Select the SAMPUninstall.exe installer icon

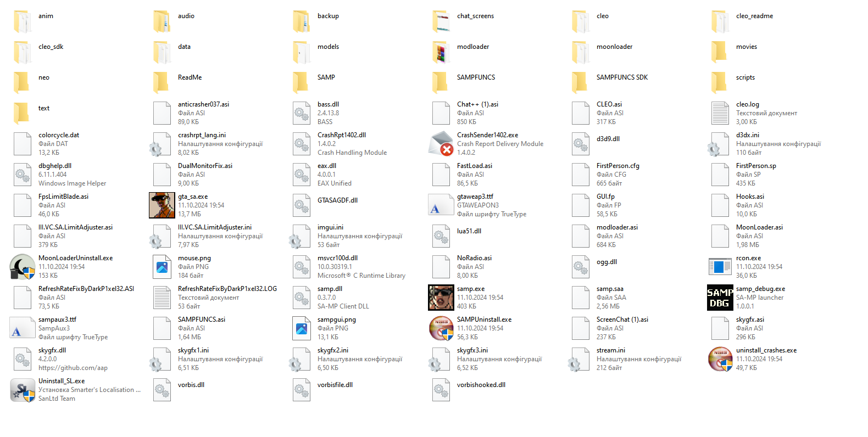point(441,328)
